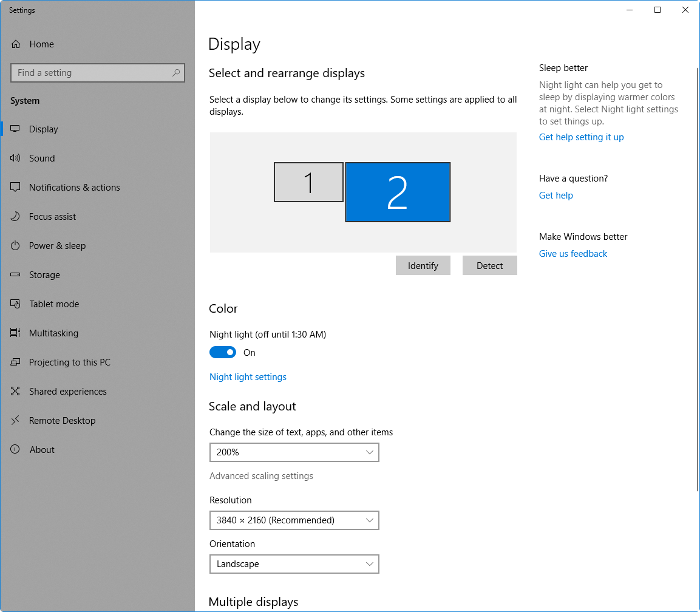Select display 1 in arrangement
The height and width of the screenshot is (612, 700).
point(308,182)
